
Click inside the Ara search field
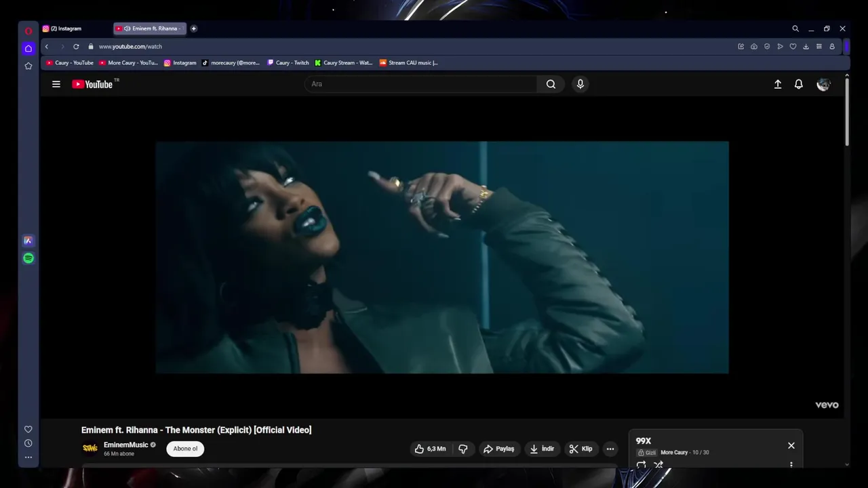[420, 84]
